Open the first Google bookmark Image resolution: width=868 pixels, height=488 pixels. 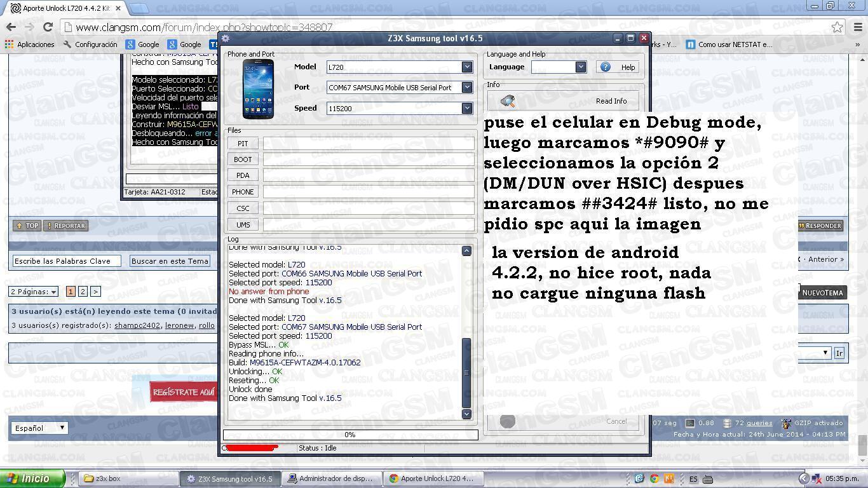tap(142, 44)
